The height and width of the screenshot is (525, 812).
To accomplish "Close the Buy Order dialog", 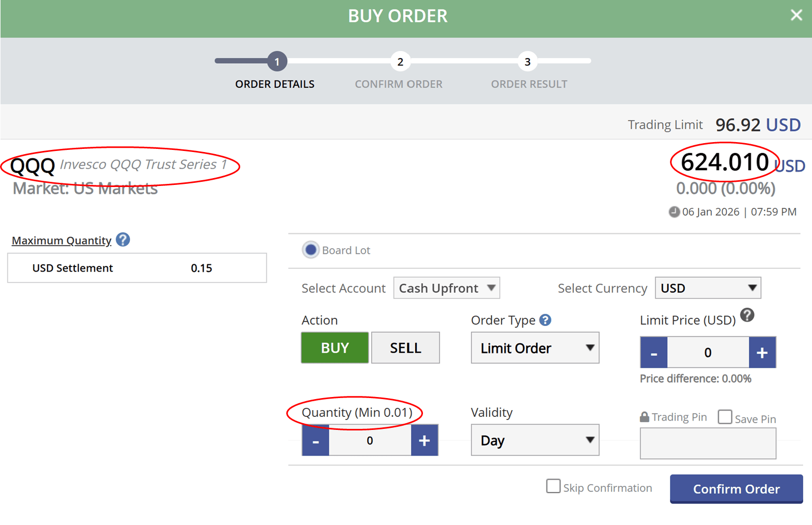I will point(796,15).
